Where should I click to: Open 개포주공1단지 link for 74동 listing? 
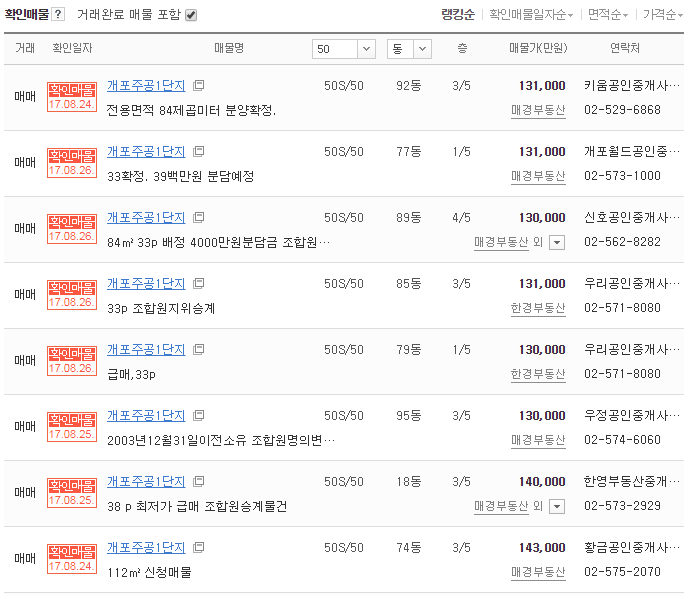146,547
